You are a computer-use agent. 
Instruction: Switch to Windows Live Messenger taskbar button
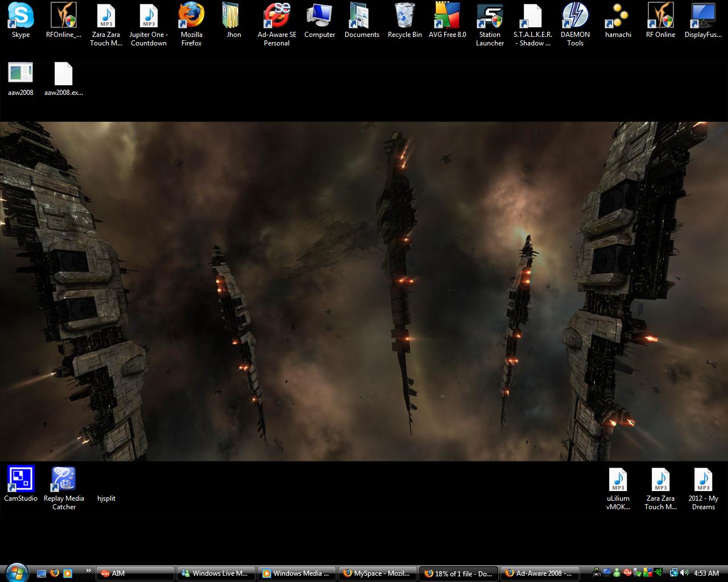tap(216, 573)
